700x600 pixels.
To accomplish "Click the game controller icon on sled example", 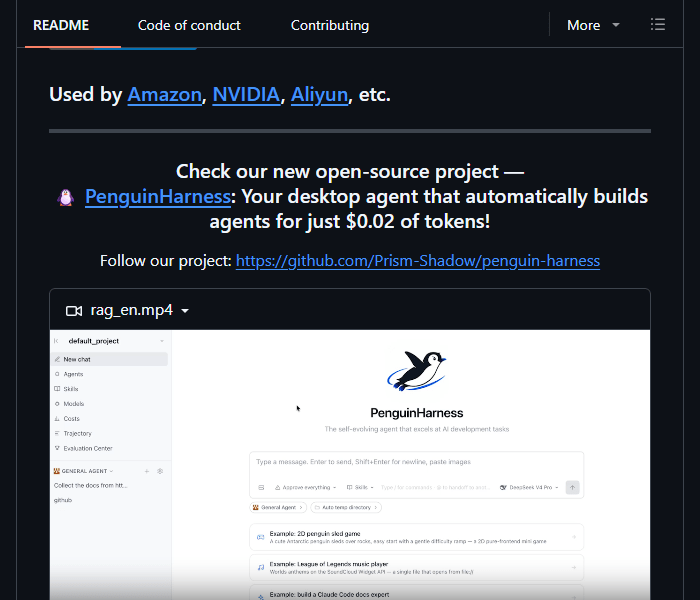I will click(261, 537).
